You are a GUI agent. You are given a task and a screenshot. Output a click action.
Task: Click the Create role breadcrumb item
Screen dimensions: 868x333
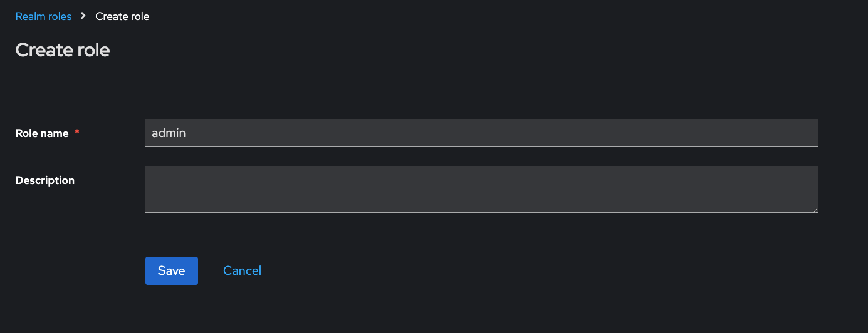point(122,16)
